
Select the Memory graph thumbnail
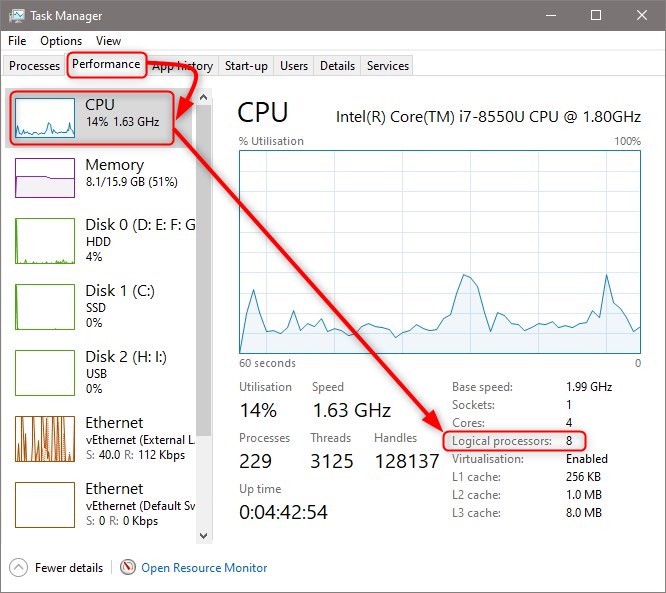45,178
